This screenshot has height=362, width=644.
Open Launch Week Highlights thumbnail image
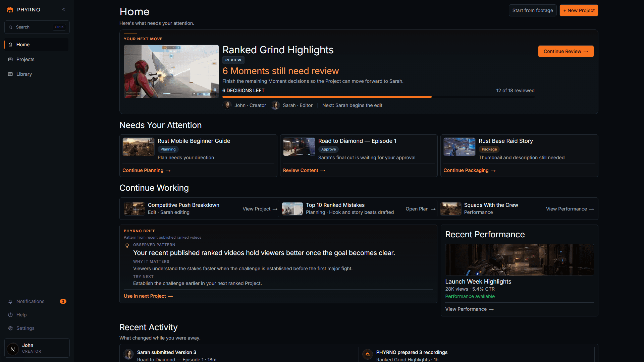pyautogui.click(x=520, y=260)
